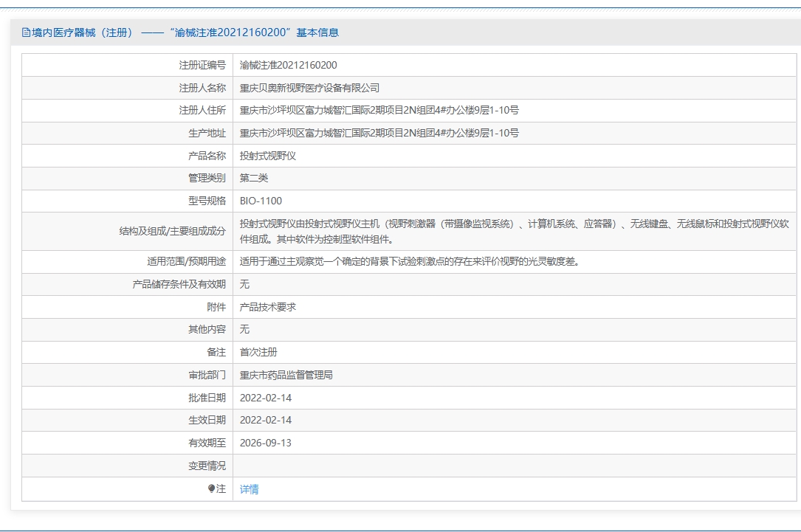Select approving department 重庆市药品监督管理局
The width and height of the screenshot is (801, 532).
(286, 376)
